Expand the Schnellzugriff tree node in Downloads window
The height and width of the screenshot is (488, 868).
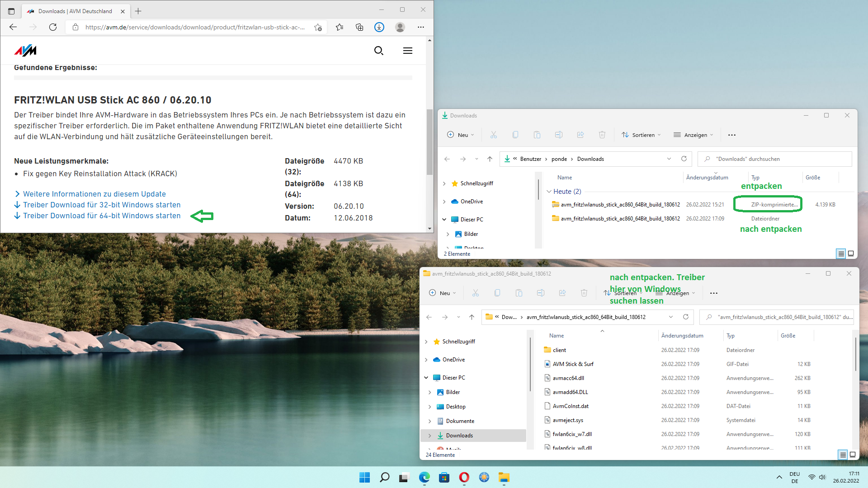coord(444,183)
